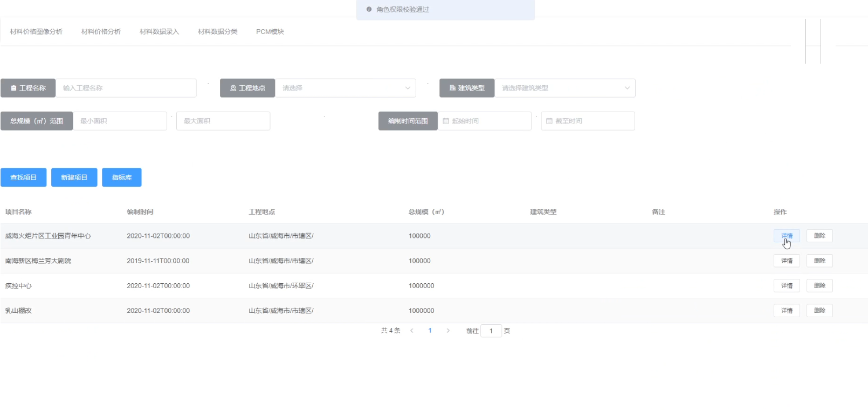Select project name 乳山棚改
Viewport: 868px width, 410px height.
point(18,310)
